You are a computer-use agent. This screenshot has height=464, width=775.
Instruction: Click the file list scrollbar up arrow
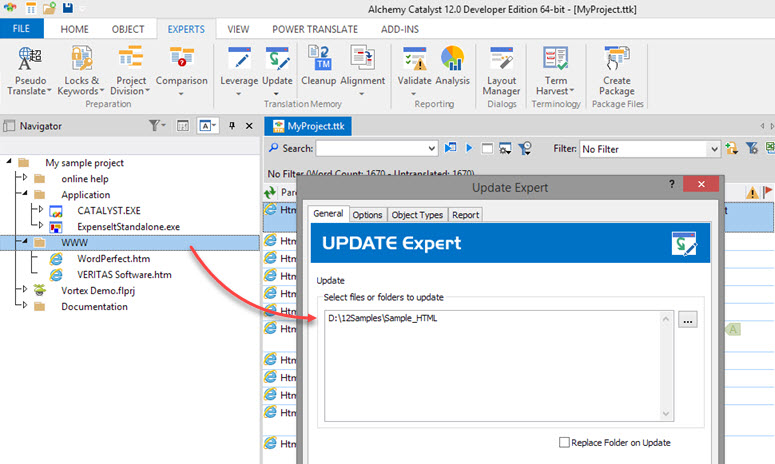666,319
